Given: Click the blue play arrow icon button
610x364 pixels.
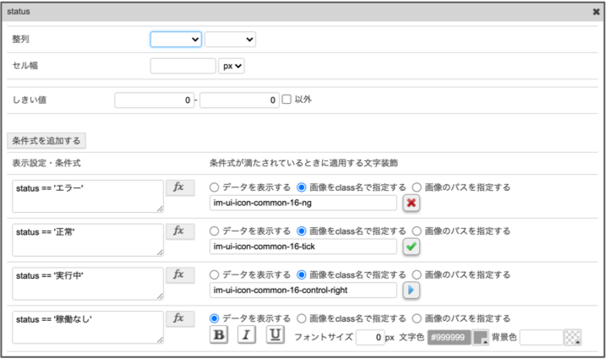Looking at the screenshot, I should point(411,291).
